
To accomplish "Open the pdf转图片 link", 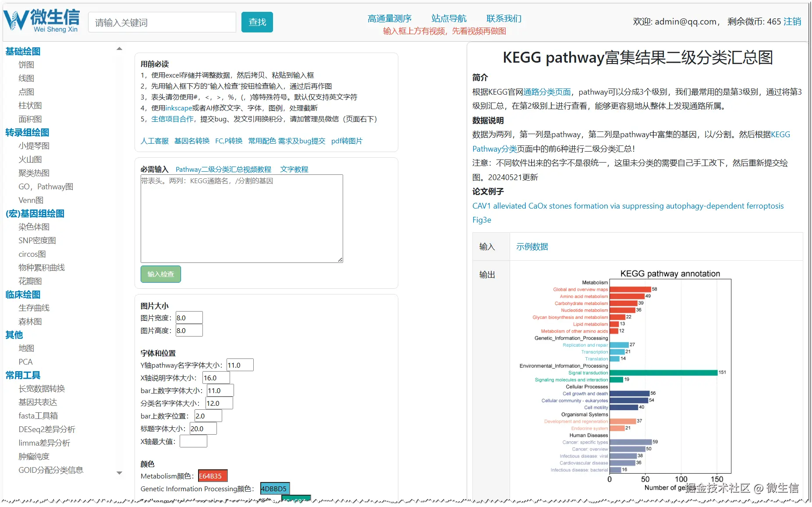I will pyautogui.click(x=347, y=141).
